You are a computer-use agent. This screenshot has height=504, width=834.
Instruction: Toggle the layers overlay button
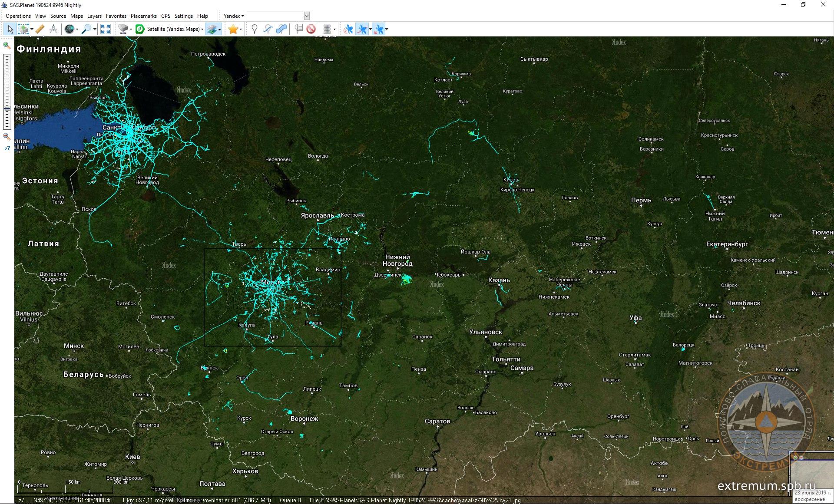pyautogui.click(x=212, y=29)
